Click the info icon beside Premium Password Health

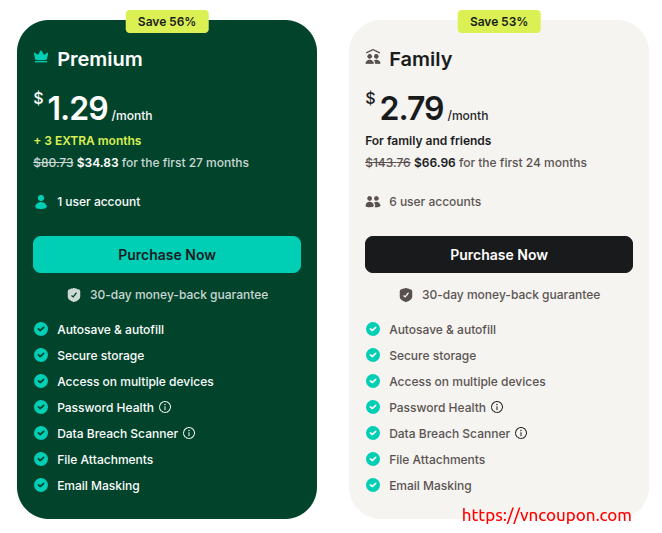(165, 407)
